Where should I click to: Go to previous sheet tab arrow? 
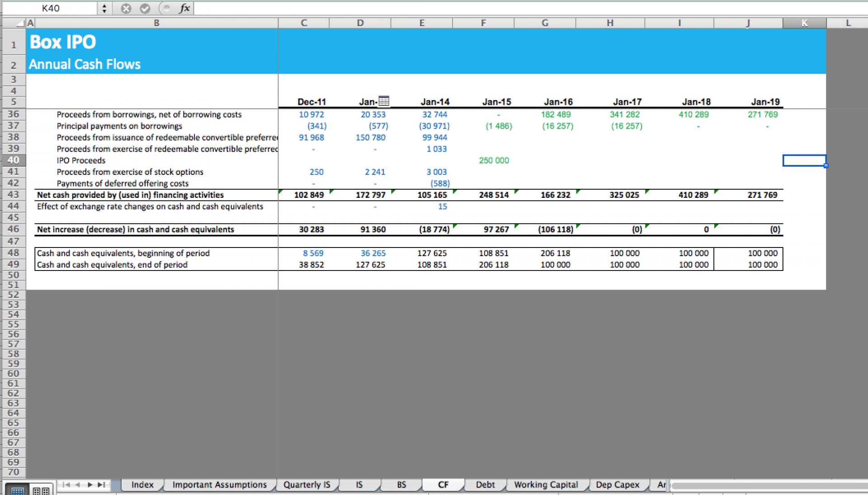(x=78, y=485)
